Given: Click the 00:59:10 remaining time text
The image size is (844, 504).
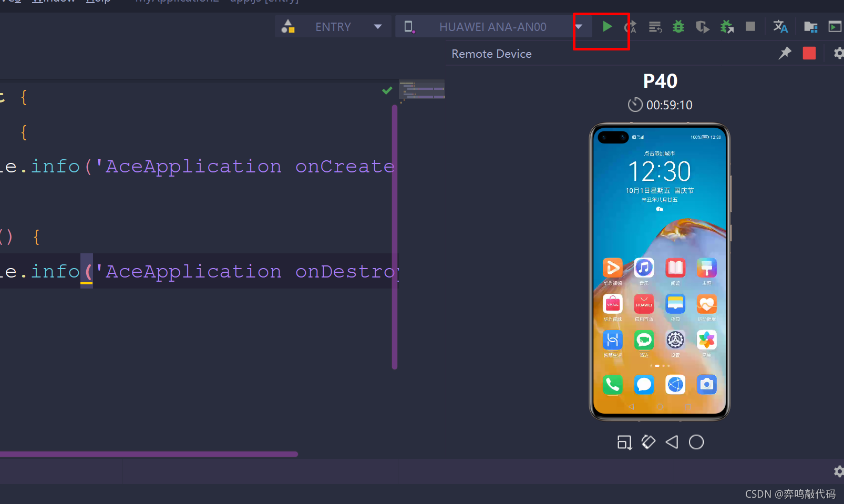Looking at the screenshot, I should 670,105.
